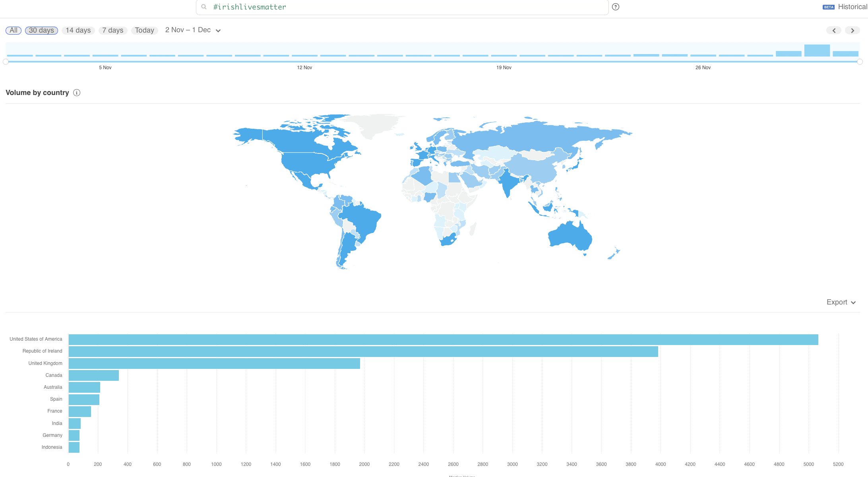
Task: Select the 7 days range
Action: pos(113,30)
